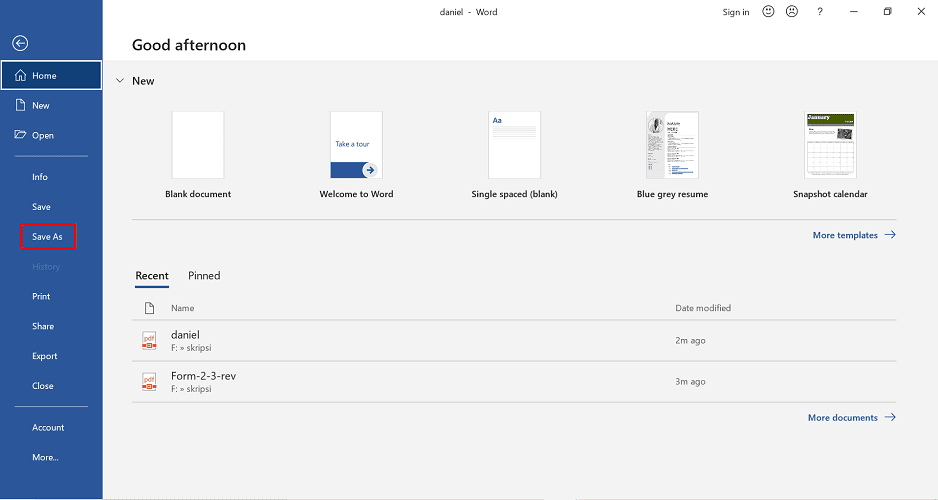The height and width of the screenshot is (500, 938).
Task: Collapse the New section chevron
Action: click(120, 81)
